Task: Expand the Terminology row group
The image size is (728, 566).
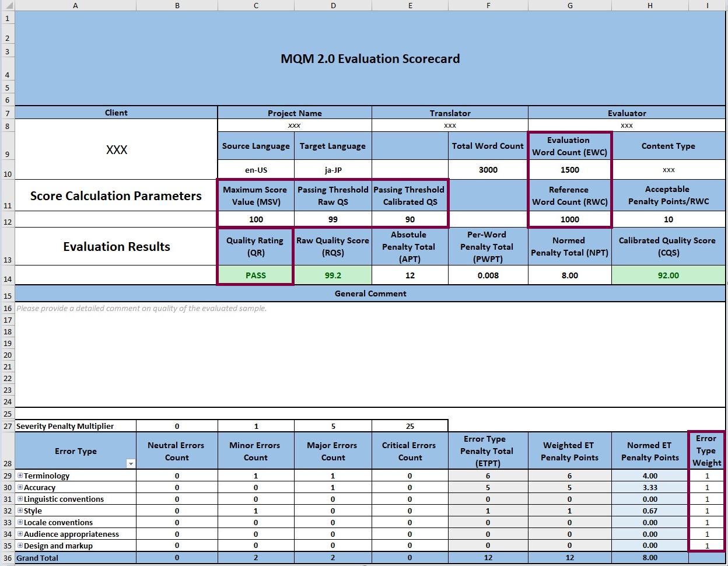Action: pyautogui.click(x=20, y=476)
